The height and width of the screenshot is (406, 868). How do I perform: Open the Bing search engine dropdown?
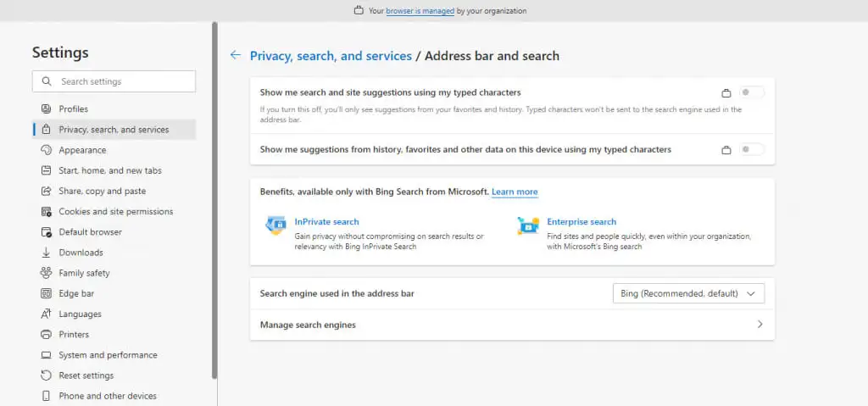688,293
